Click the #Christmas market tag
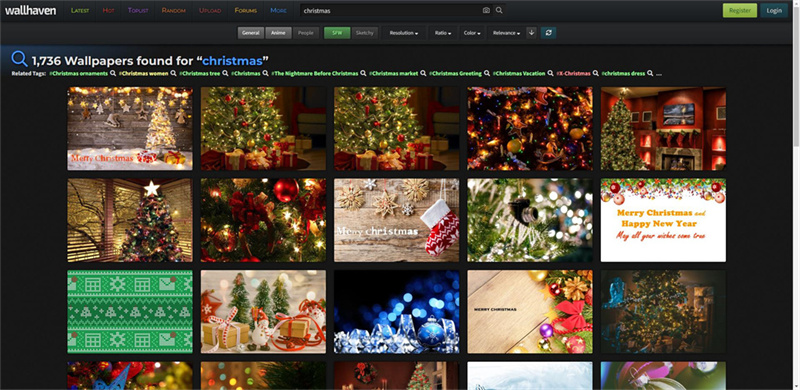Image resolution: width=800 pixels, height=390 pixels. pyautogui.click(x=393, y=74)
